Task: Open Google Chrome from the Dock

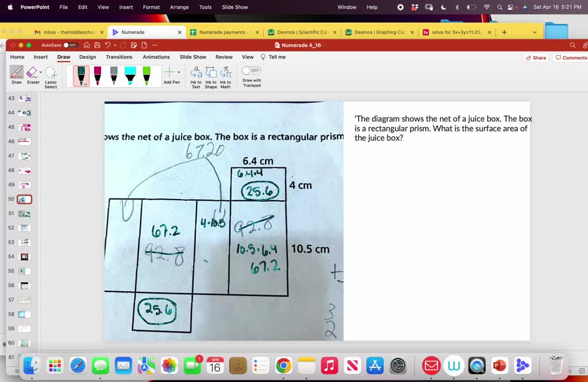Action: point(283,365)
